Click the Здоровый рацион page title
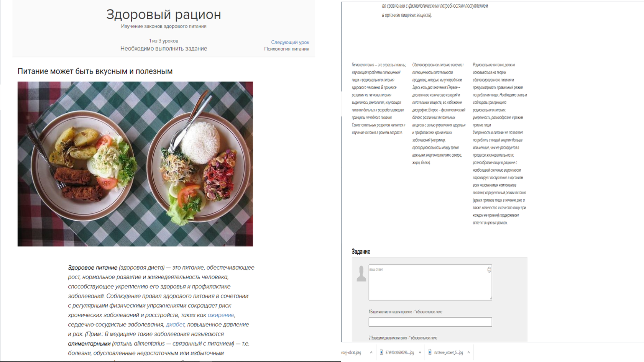644x362 pixels. click(164, 15)
